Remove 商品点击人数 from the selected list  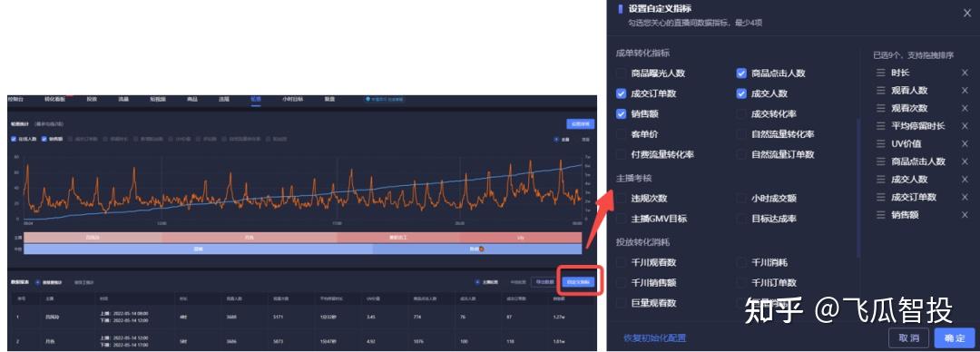click(x=965, y=161)
